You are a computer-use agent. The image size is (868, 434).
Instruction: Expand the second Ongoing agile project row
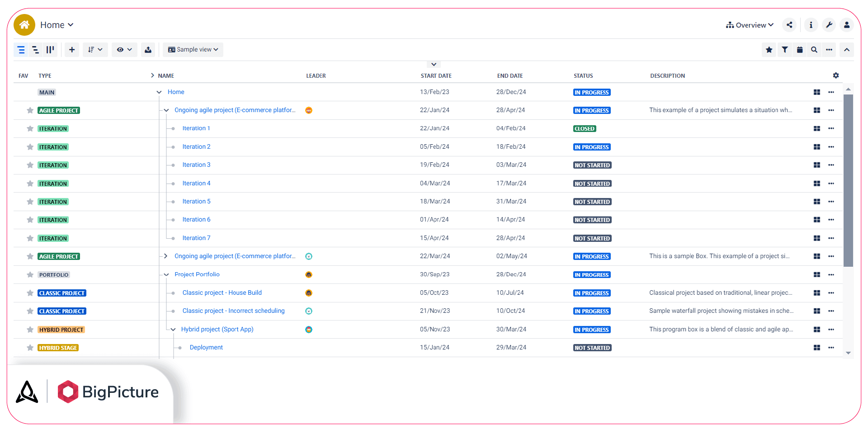coord(166,256)
